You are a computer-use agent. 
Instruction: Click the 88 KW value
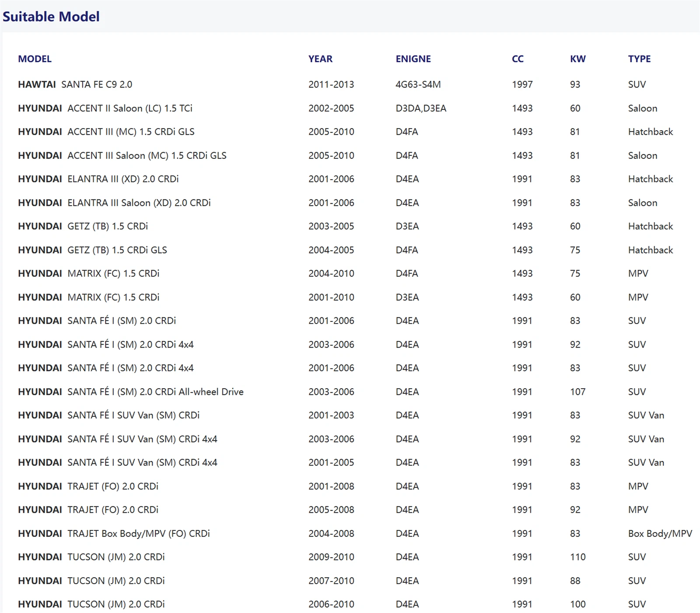(575, 581)
